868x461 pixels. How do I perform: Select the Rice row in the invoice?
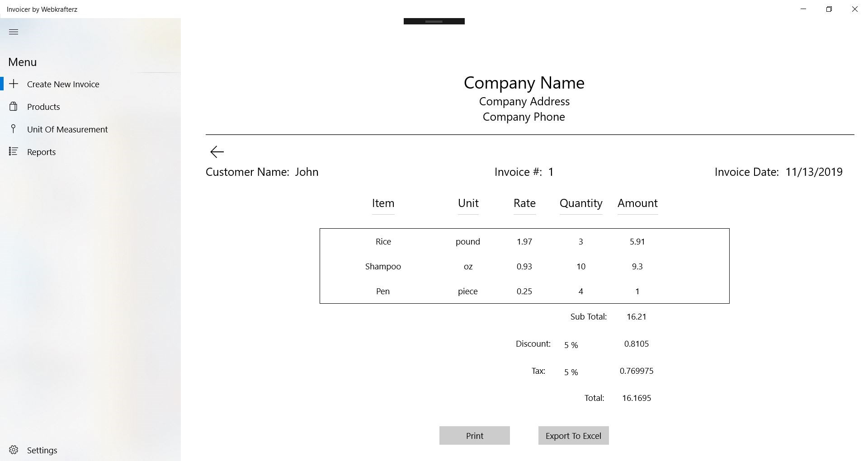pyautogui.click(x=383, y=242)
